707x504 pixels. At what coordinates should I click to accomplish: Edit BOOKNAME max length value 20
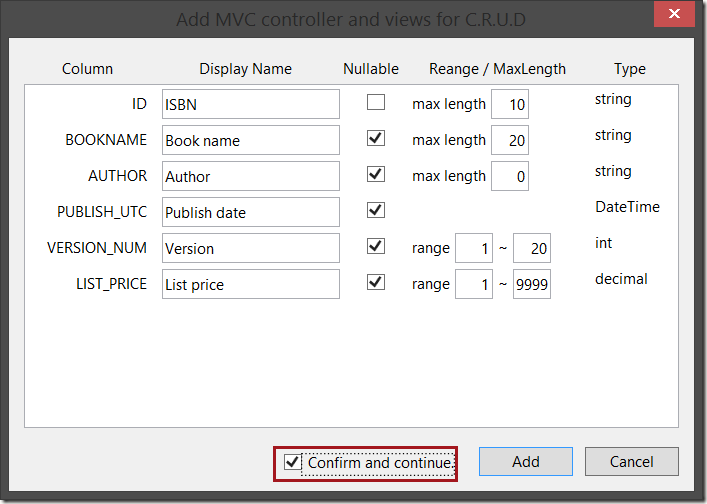pos(510,140)
